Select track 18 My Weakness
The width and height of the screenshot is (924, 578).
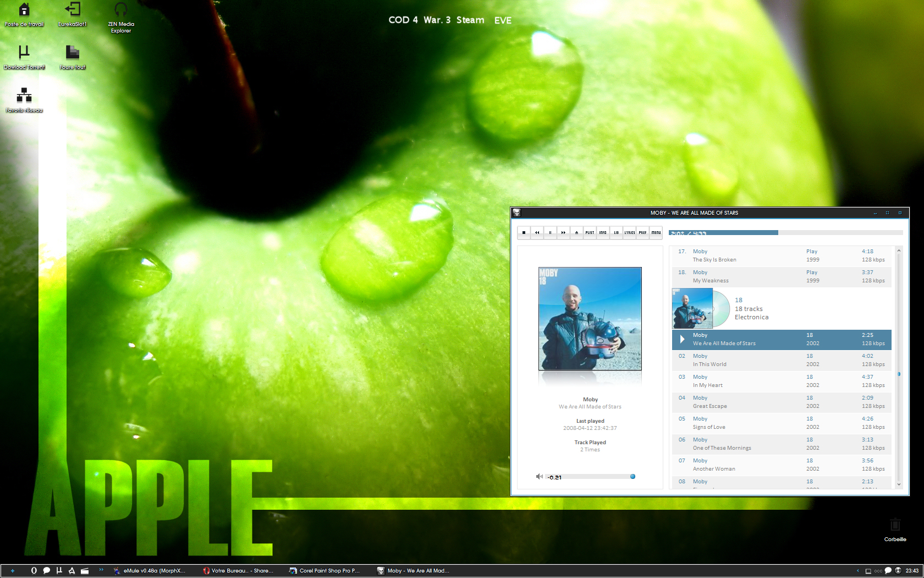click(x=782, y=276)
